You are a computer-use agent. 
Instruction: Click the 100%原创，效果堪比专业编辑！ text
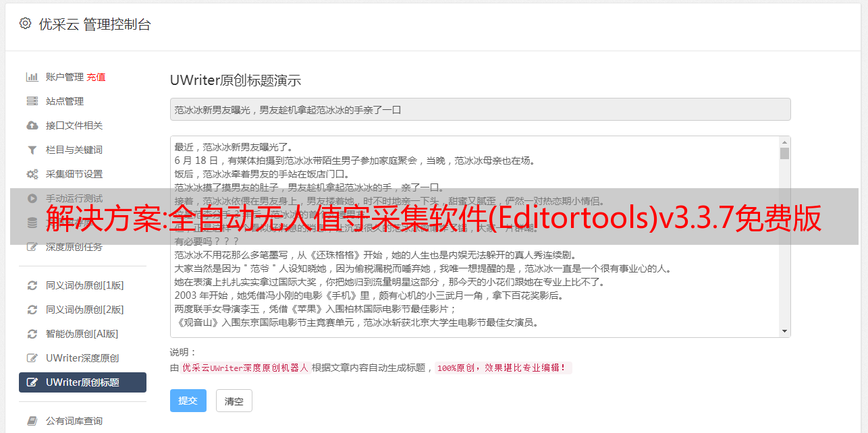pos(503,368)
